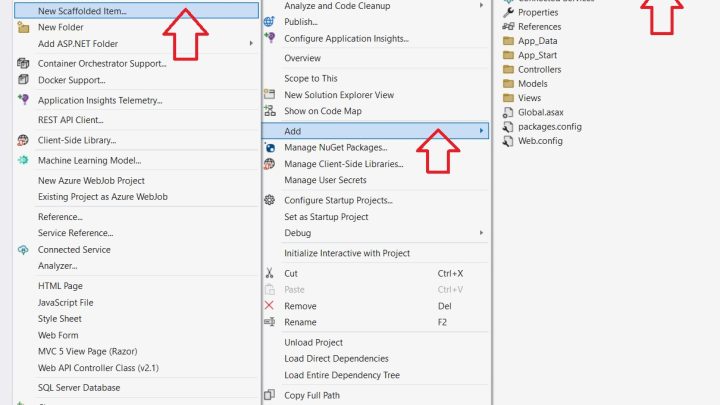Click the Publish globe icon
Screen dimensions: 720x405
pos(269,22)
